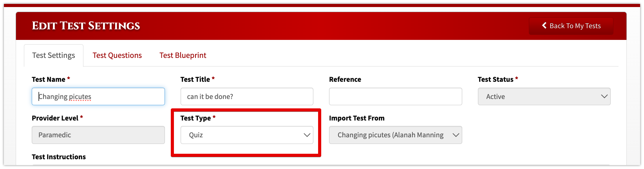Image resolution: width=644 pixels, height=169 pixels.
Task: Click the disabled Paramedic provider level field
Action: click(98, 135)
